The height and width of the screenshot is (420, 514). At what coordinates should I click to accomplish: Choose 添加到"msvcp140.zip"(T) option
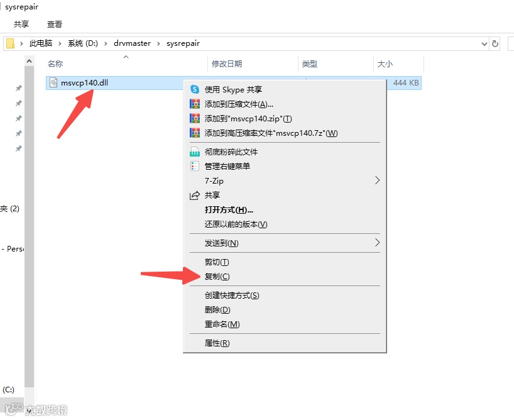click(285, 118)
